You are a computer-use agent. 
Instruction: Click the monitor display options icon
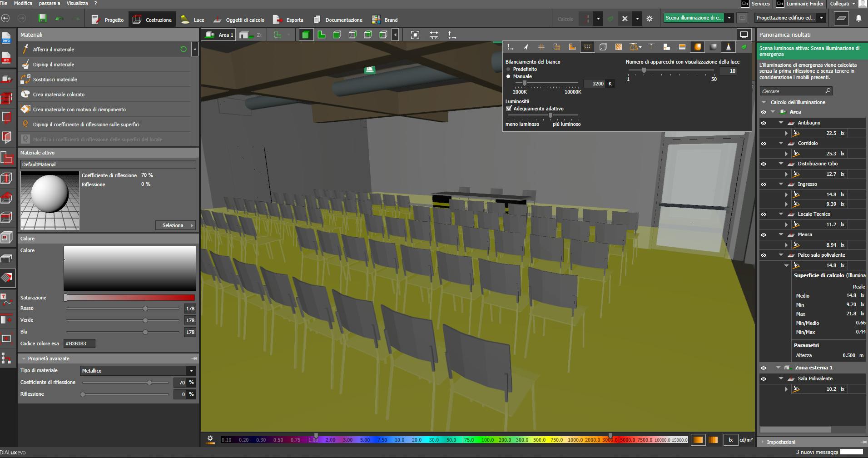744,35
